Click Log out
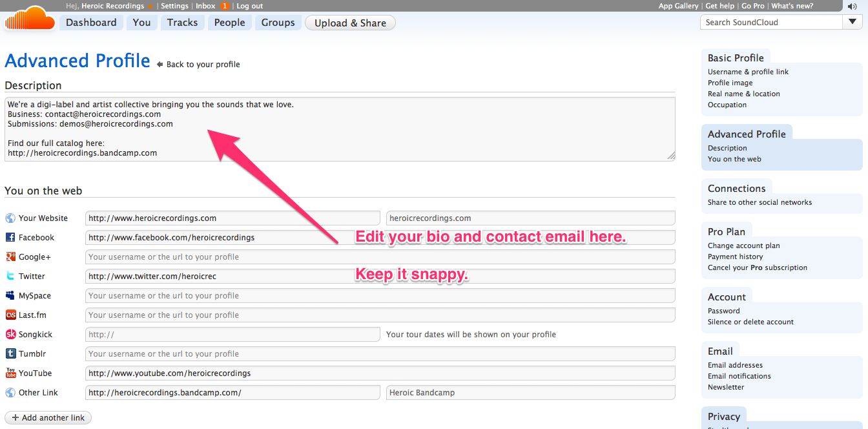The width and height of the screenshot is (868, 429). point(249,6)
